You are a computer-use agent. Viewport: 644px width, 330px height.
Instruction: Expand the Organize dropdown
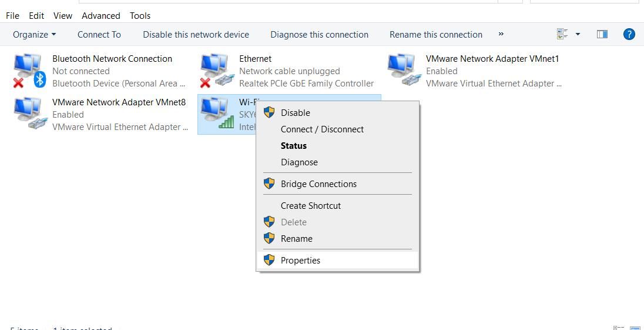[x=35, y=34]
